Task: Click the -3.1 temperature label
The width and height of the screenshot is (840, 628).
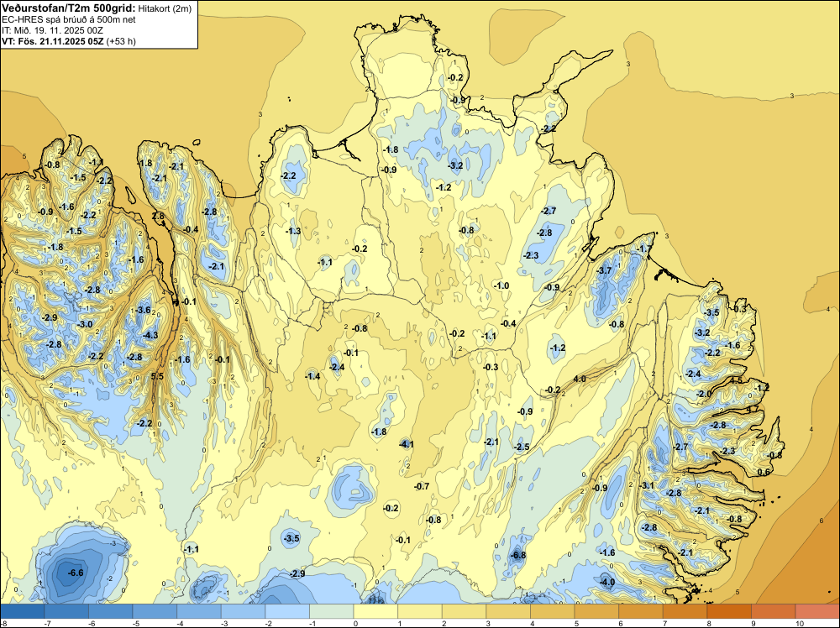Action: pyautogui.click(x=647, y=485)
